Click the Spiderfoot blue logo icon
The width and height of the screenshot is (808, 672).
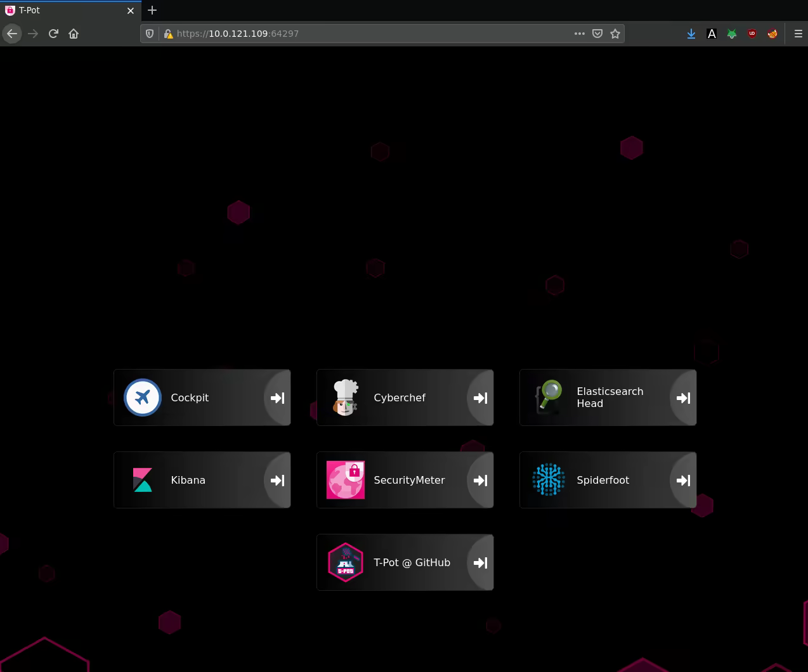(x=549, y=480)
